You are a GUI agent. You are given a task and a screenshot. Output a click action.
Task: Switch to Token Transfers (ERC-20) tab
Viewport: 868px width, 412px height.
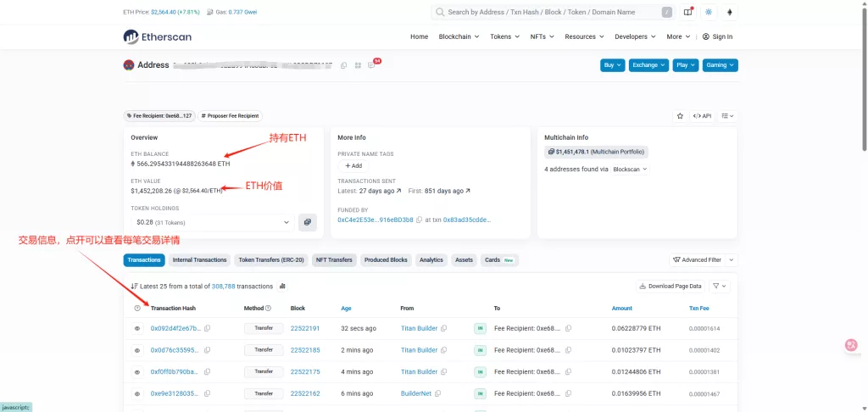pyautogui.click(x=271, y=259)
